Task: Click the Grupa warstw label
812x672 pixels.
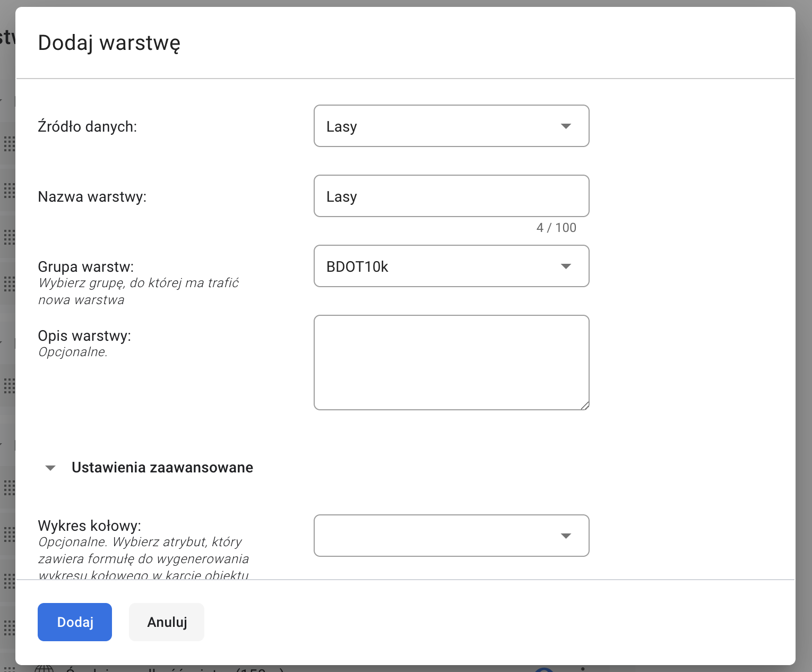Action: tap(86, 266)
